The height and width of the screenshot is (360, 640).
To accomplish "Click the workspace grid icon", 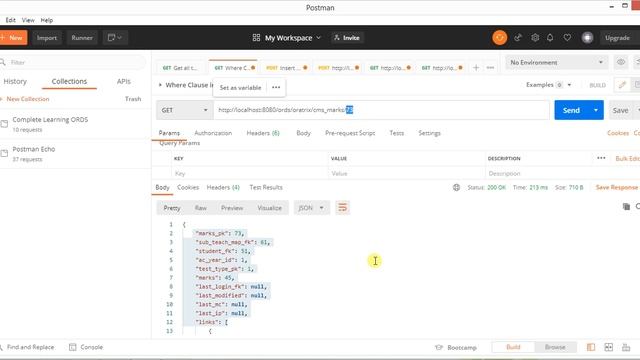I will click(256, 38).
